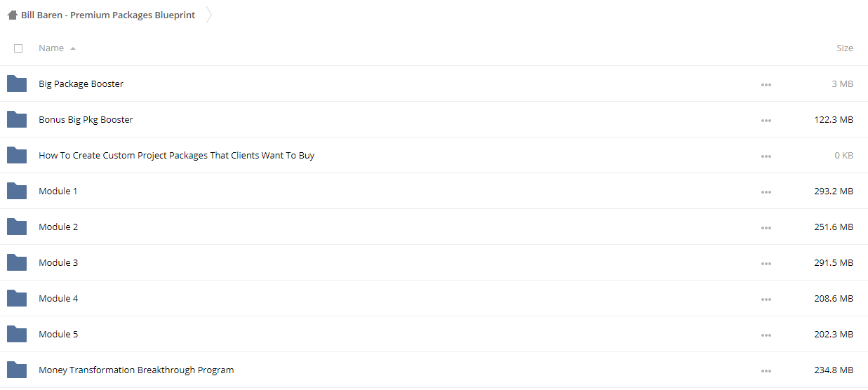Open more options for Big Package Booster
This screenshot has height=390, width=868.
(x=766, y=85)
